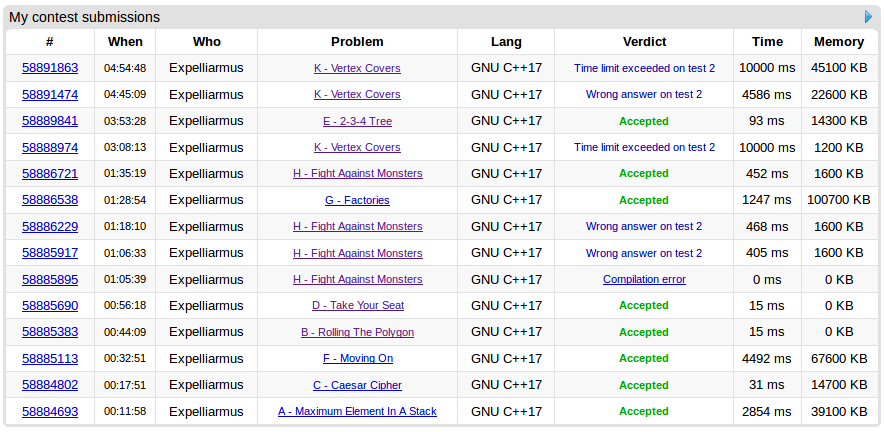Screen dimensions: 885x432
Task: Click the Verdict column header
Action: 644,42
